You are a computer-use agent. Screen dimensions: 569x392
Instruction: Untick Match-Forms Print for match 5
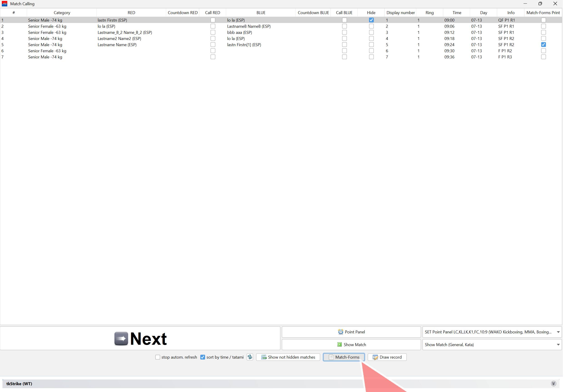[543, 45]
